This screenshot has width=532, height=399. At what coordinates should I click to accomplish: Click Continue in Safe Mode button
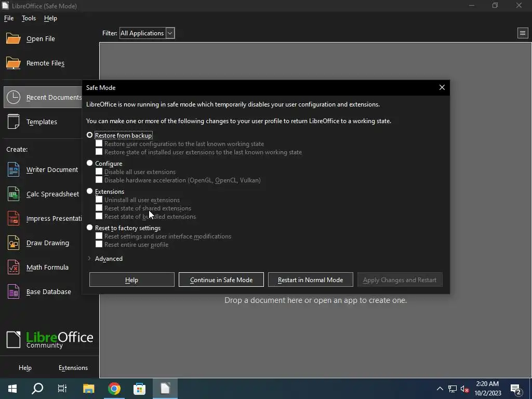tap(221, 280)
